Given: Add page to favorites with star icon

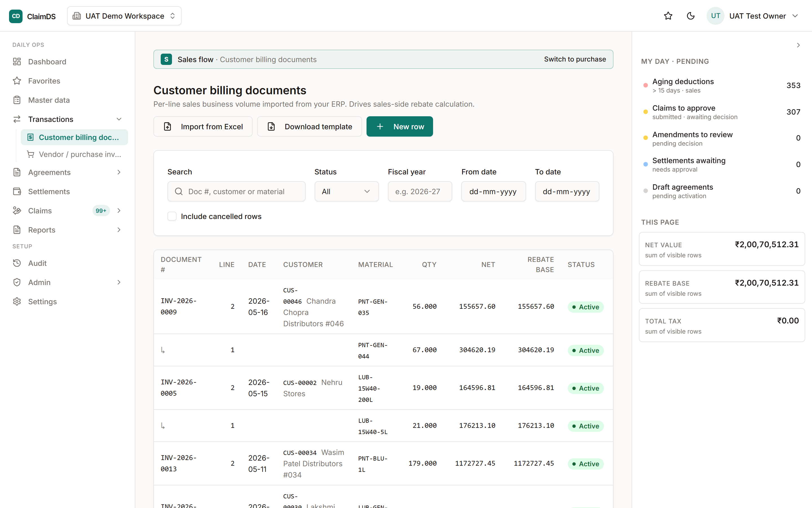Looking at the screenshot, I should tap(668, 16).
